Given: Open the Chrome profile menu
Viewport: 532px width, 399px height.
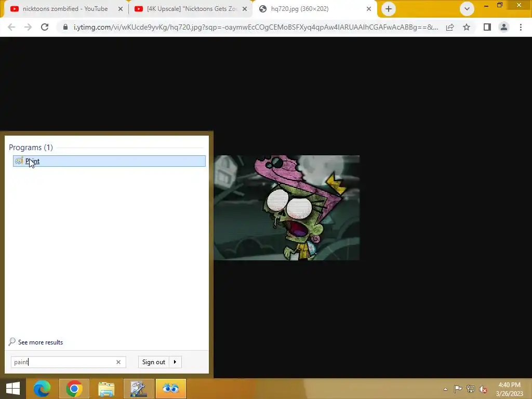Looking at the screenshot, I should point(504,27).
